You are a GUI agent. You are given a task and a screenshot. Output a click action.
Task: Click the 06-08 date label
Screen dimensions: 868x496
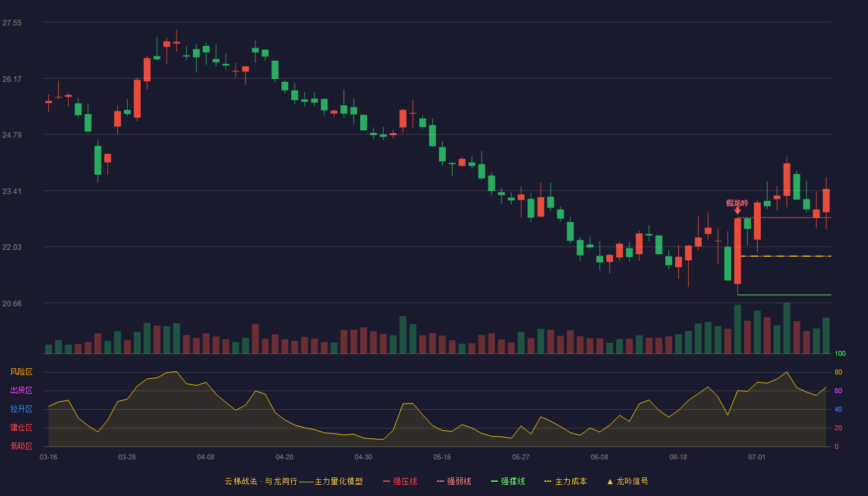(x=600, y=457)
